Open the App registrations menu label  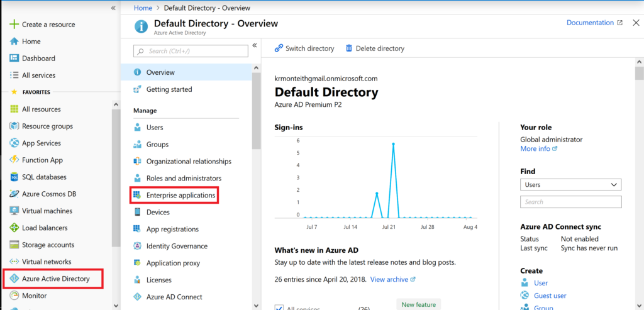pos(172,229)
